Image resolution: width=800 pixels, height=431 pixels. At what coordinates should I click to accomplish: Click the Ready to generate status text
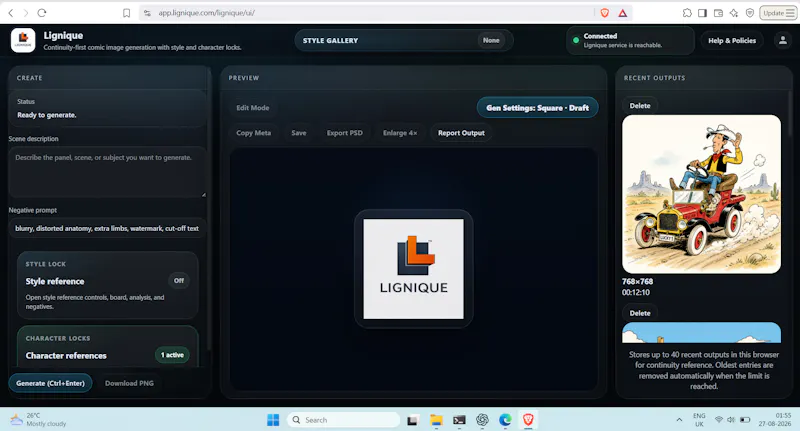tap(47, 115)
